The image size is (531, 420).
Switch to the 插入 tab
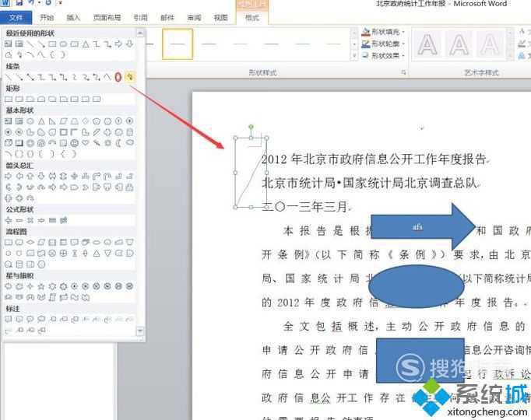(73, 18)
